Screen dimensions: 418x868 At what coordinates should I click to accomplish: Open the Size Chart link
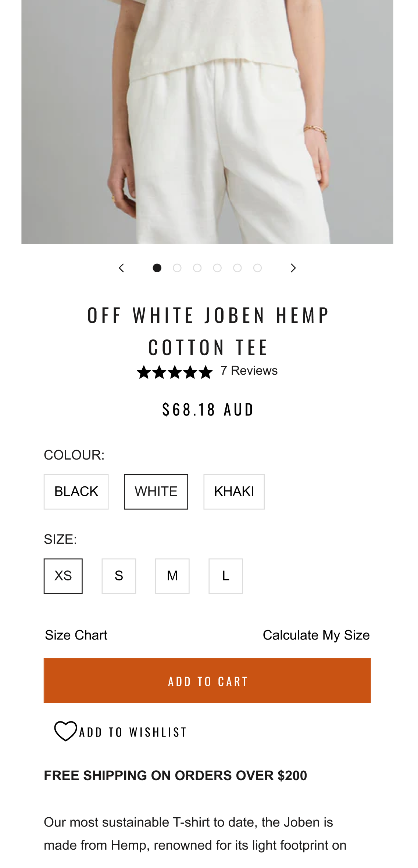(76, 635)
